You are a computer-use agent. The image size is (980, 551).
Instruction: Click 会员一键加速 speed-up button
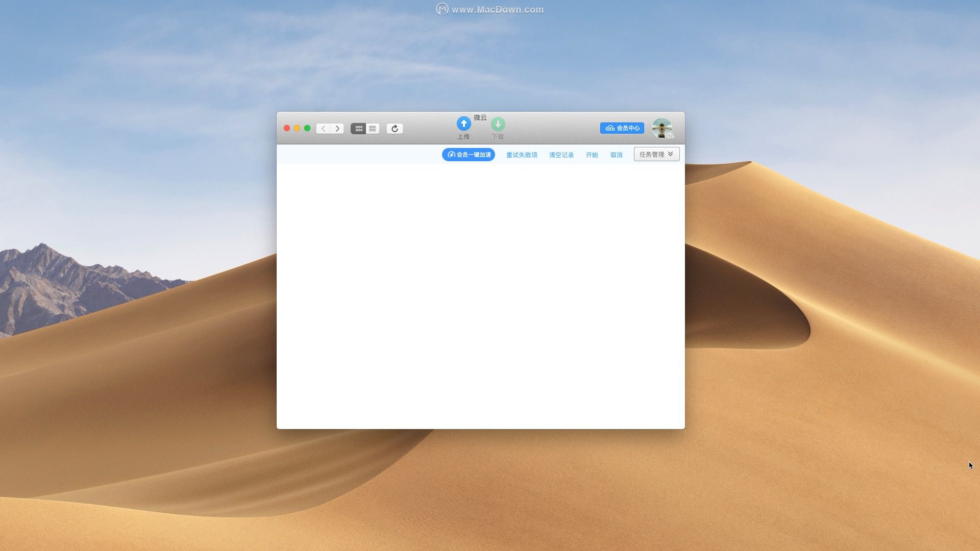(x=468, y=155)
